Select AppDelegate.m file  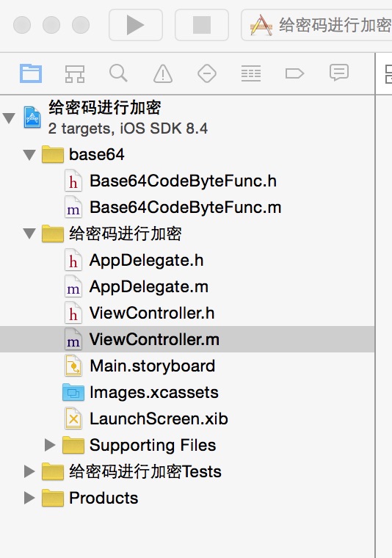click(x=149, y=287)
